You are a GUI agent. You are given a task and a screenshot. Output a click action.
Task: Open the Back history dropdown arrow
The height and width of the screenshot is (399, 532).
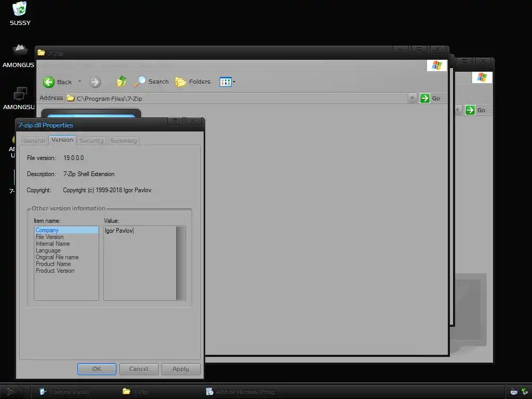pos(79,82)
